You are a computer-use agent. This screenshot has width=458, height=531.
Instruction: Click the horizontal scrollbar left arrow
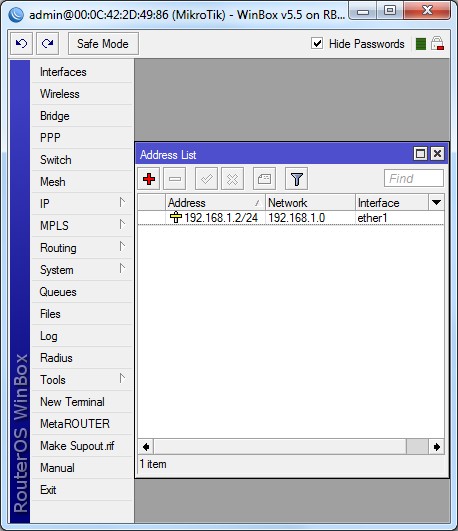click(x=146, y=447)
